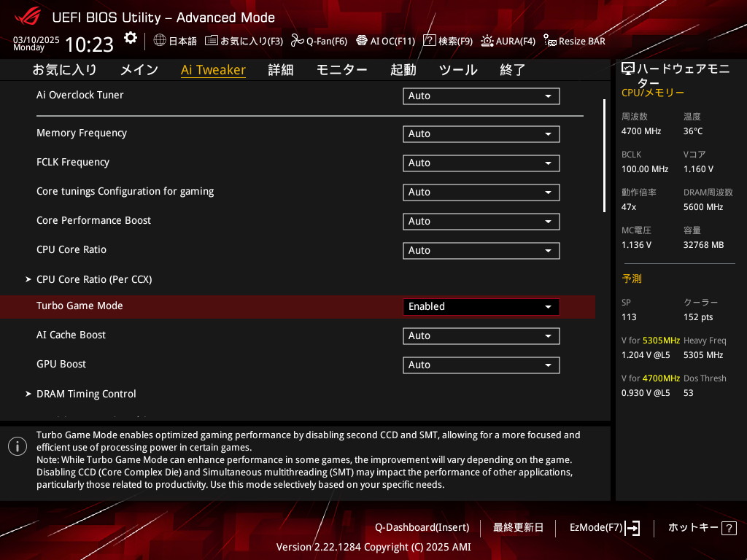Click 1.160 V core voltage value
This screenshot has height=560, width=747.
click(698, 169)
